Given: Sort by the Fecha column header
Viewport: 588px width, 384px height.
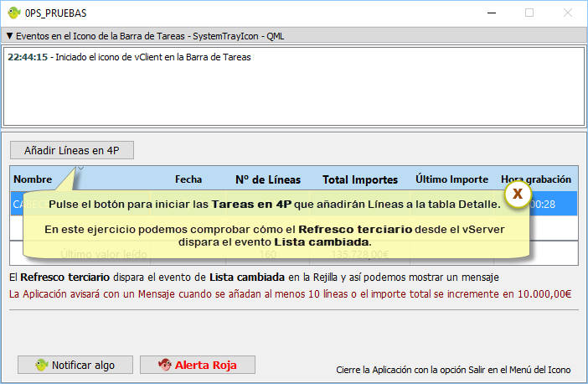Looking at the screenshot, I should [x=188, y=179].
